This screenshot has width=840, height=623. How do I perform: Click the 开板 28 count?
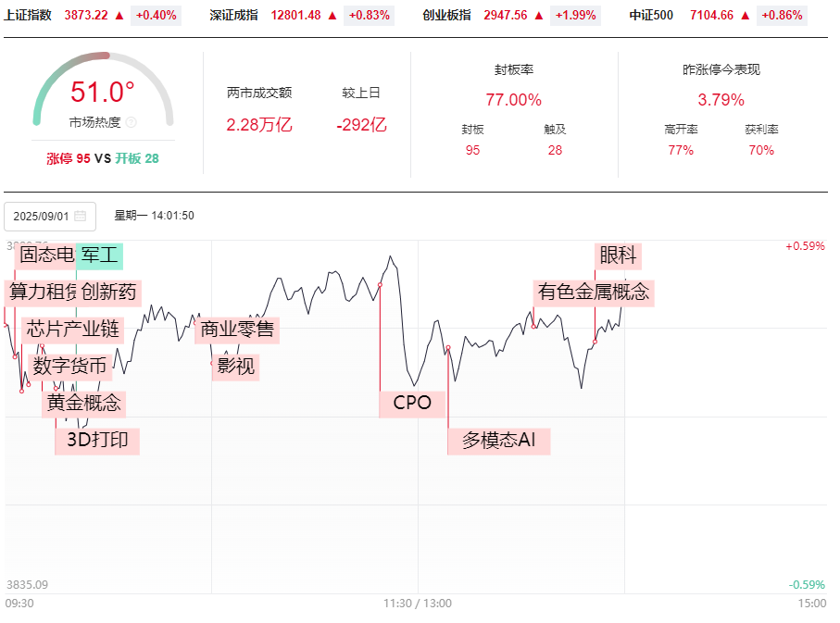pos(137,158)
